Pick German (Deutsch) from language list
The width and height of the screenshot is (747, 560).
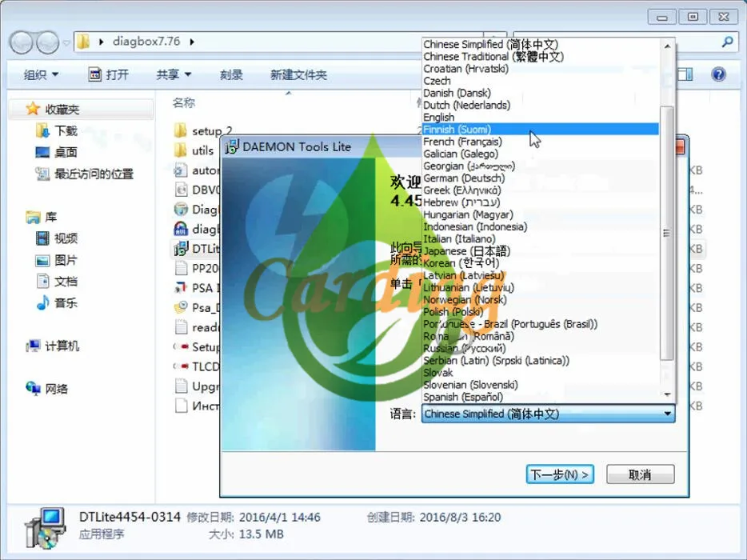540,178
